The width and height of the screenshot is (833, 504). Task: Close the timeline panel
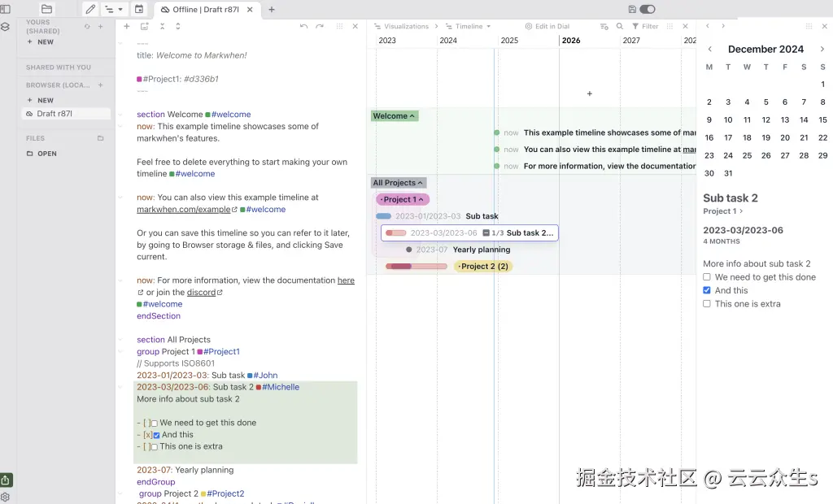point(685,26)
